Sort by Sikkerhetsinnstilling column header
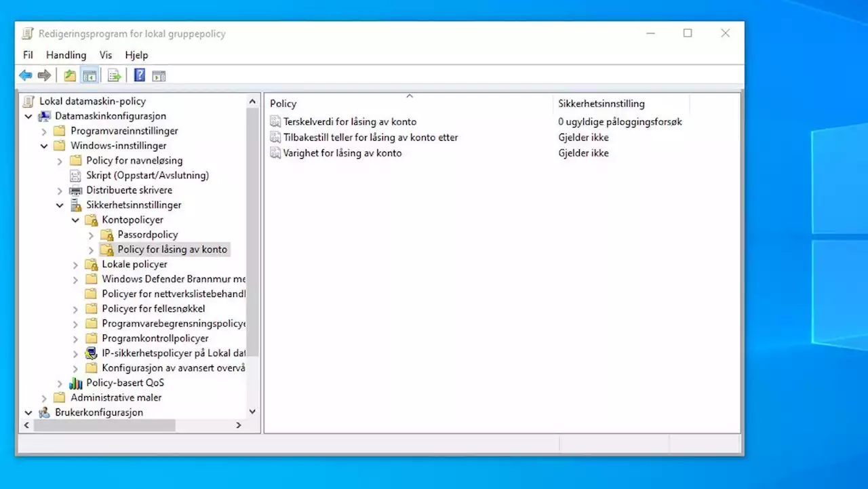868x489 pixels. (x=622, y=104)
